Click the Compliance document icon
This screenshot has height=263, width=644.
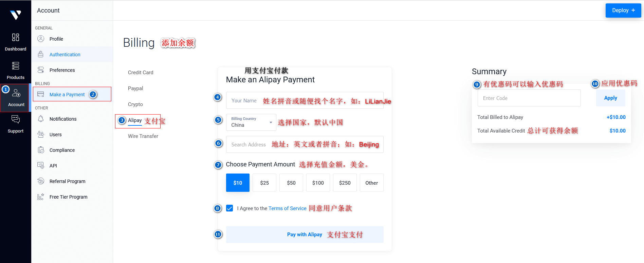41,150
